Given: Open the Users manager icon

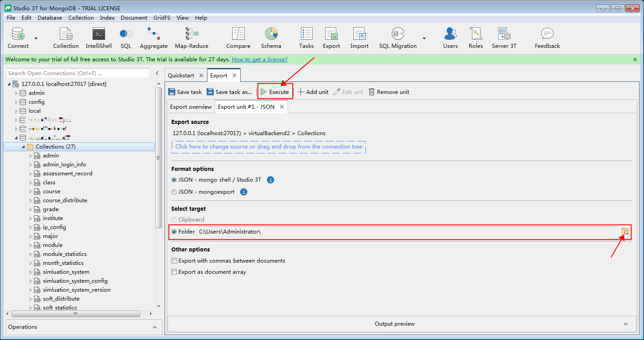Looking at the screenshot, I should (450, 38).
